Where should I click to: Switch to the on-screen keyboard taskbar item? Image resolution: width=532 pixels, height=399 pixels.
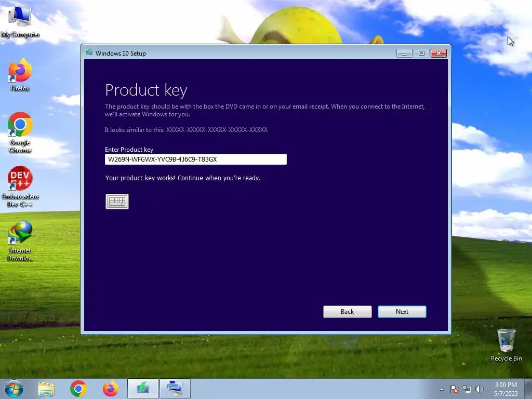coord(175,389)
